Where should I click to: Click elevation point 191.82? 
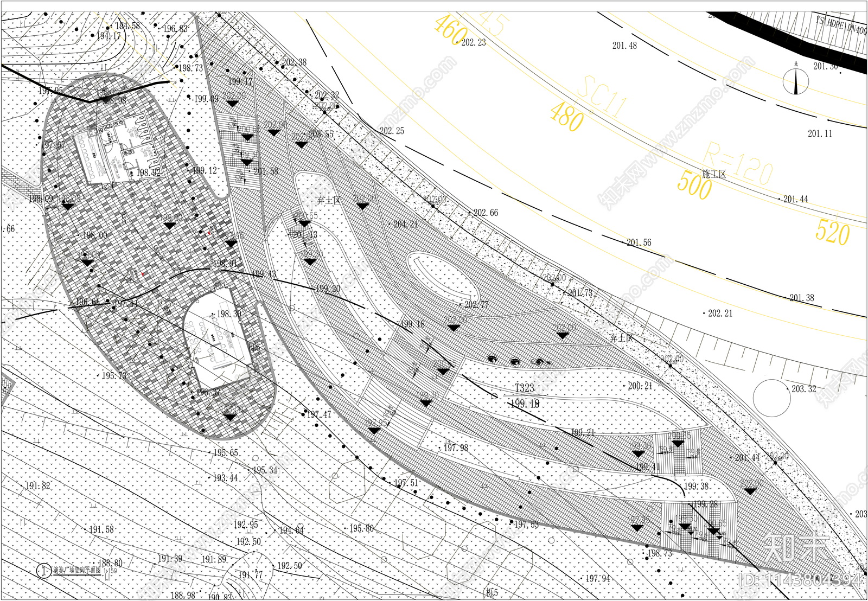coord(38,486)
